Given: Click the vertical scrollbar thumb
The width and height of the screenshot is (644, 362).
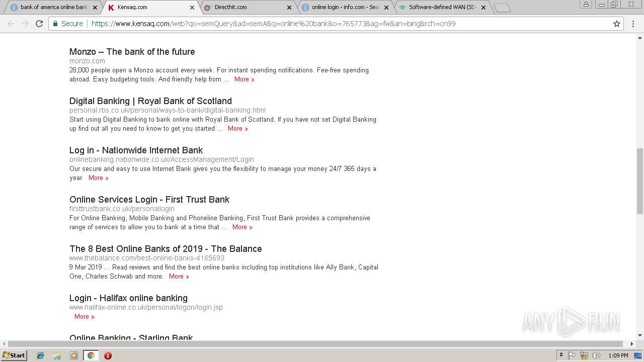Looking at the screenshot, I should [x=640, y=181].
